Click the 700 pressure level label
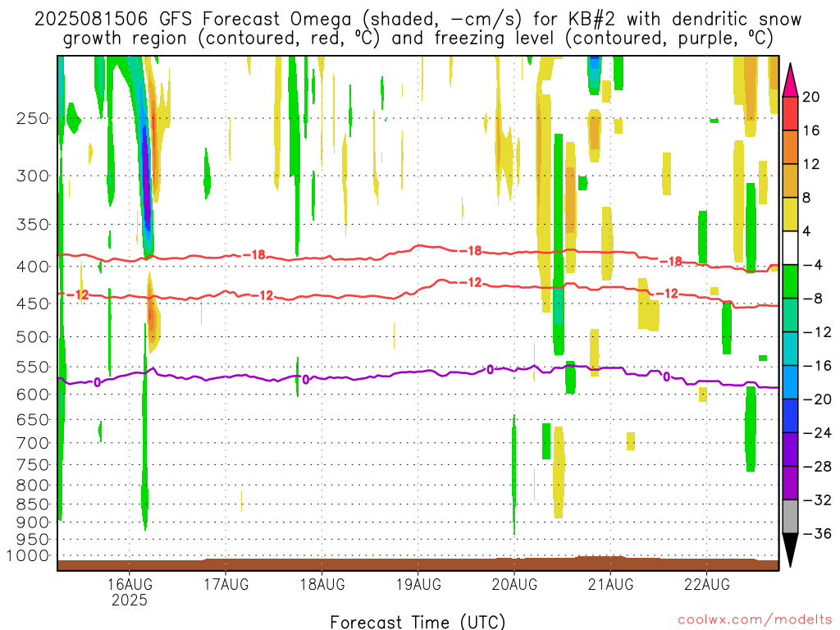The height and width of the screenshot is (630, 840). coord(33,443)
